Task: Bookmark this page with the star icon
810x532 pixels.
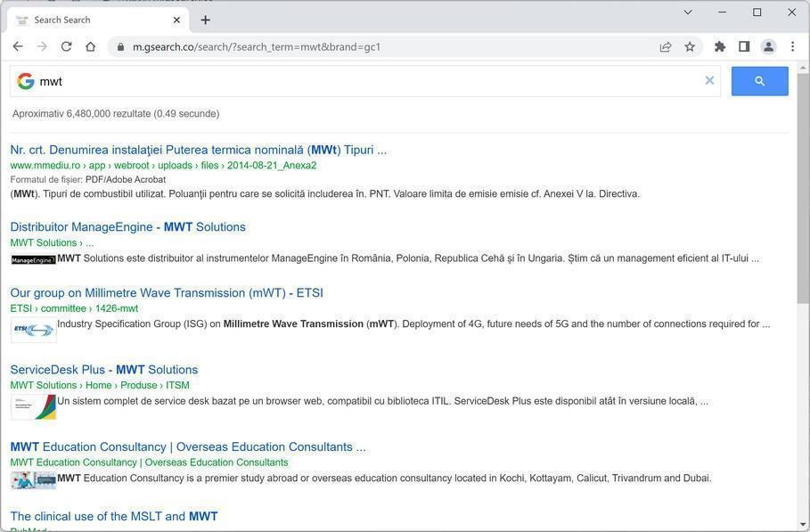Action: click(690, 46)
